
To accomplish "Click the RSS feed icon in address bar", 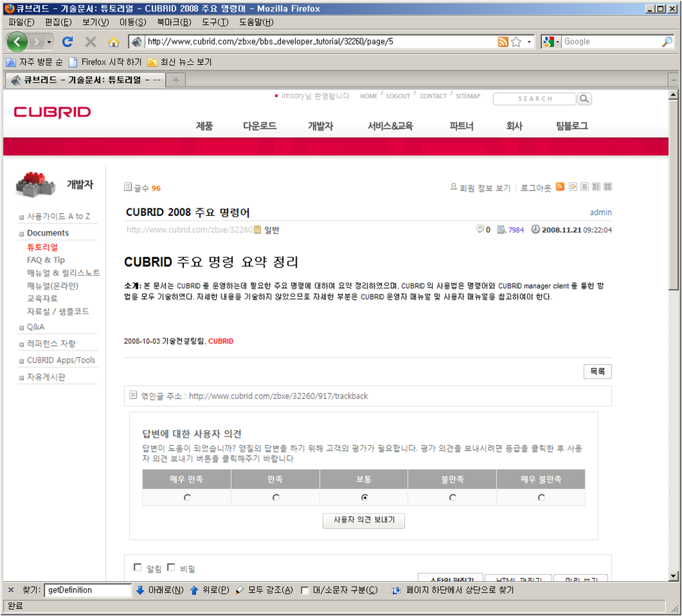I will tap(503, 42).
